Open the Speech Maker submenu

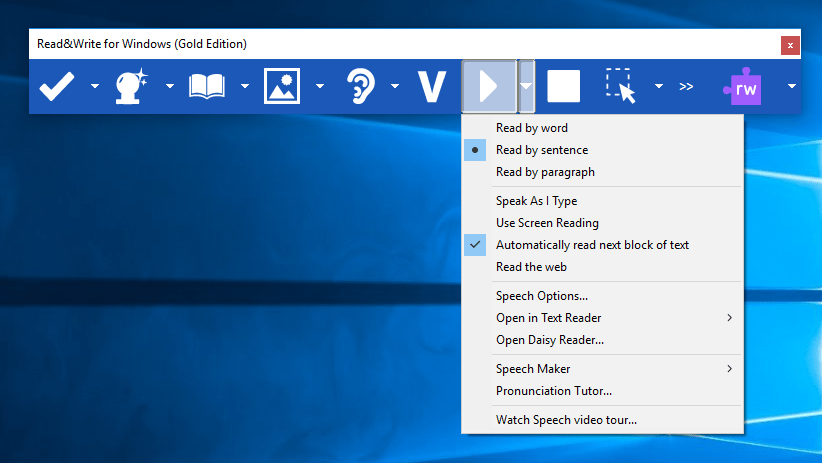click(602, 369)
